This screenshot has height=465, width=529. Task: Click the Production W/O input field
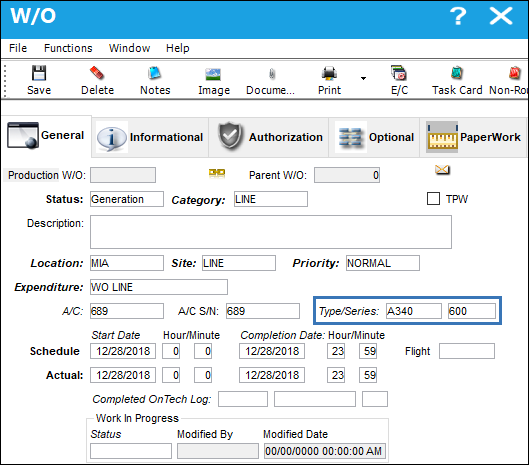click(123, 175)
